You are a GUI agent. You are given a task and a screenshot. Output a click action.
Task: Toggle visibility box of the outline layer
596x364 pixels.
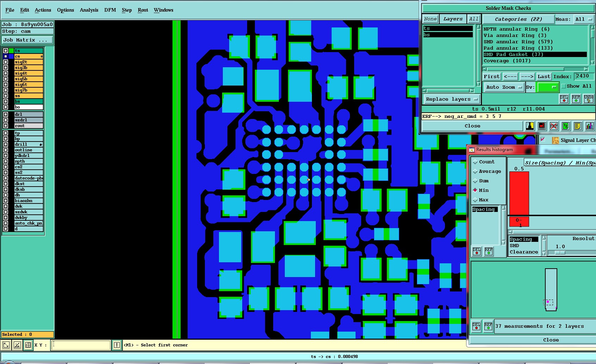coord(6,150)
